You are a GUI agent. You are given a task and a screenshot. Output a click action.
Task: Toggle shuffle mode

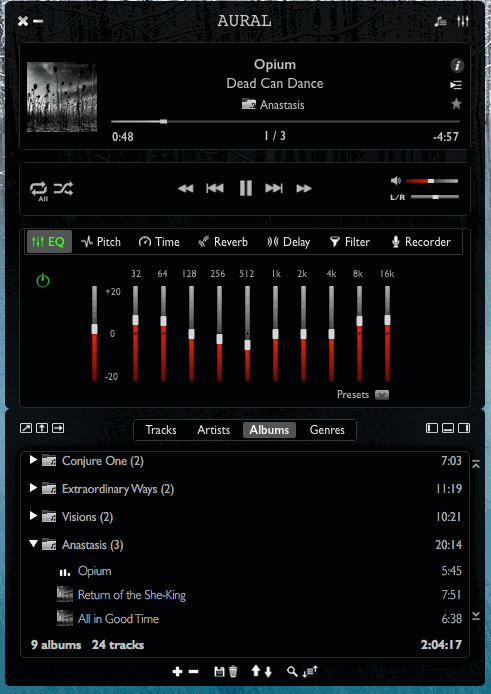coord(63,189)
